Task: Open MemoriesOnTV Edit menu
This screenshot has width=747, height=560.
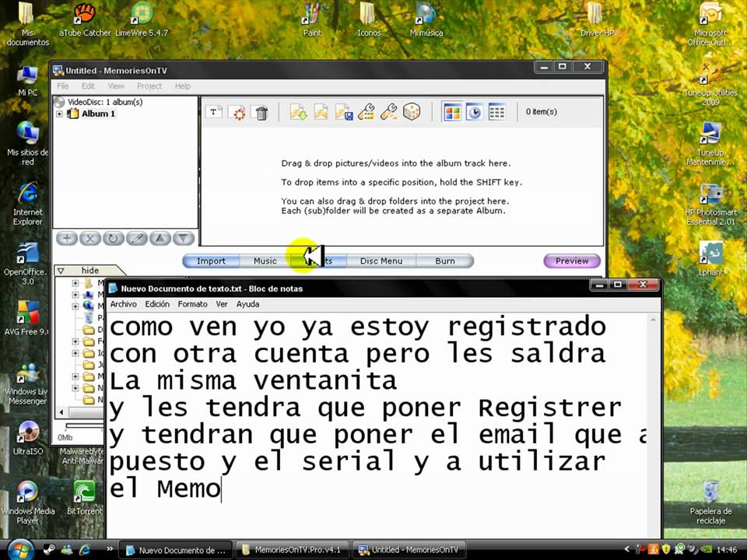Action: (88, 86)
